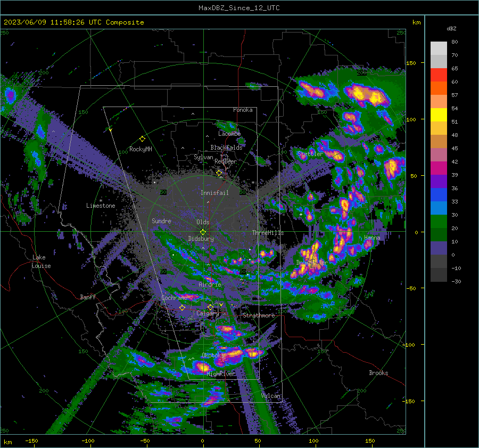Click the yellow diamond marker above Calgary

(210, 307)
